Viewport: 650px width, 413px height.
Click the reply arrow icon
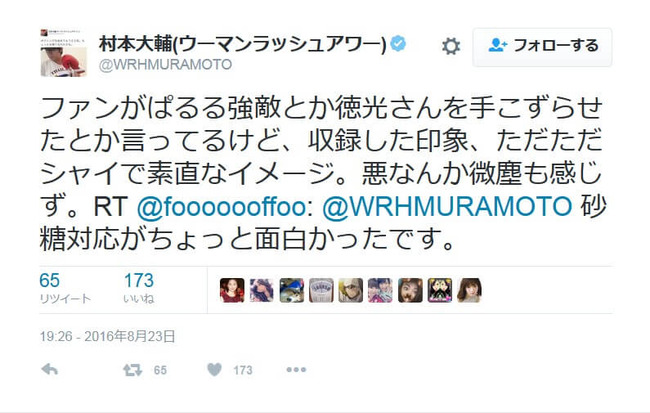[50, 369]
